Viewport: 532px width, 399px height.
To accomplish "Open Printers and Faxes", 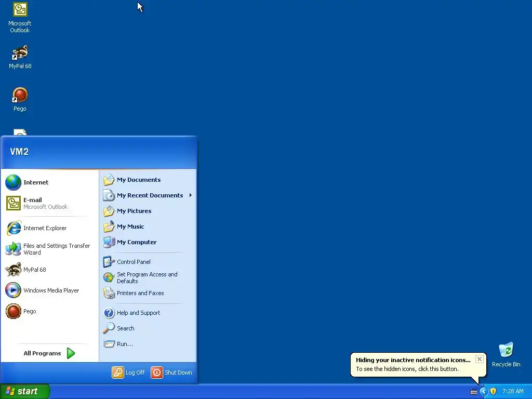I will tap(148, 293).
